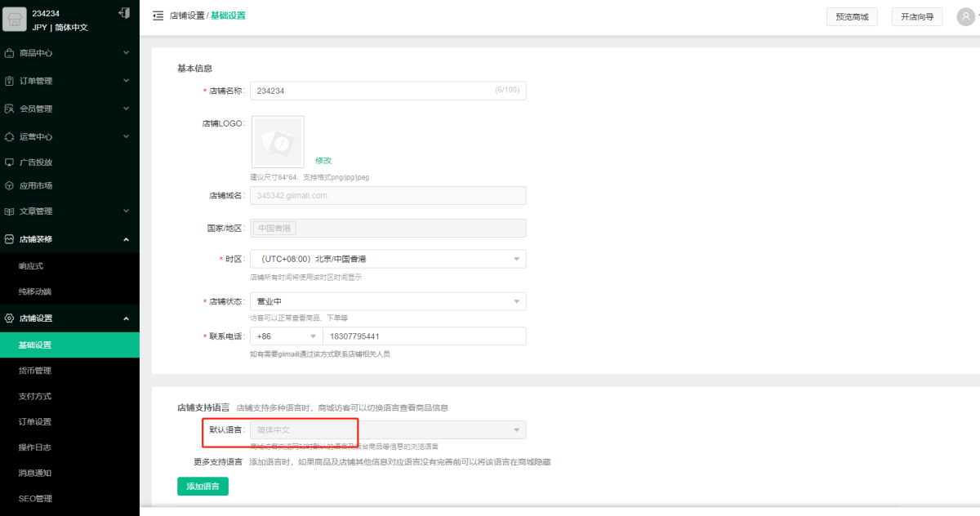Click the user avatar icon at top right
Screen dimensions: 980x516
965,16
